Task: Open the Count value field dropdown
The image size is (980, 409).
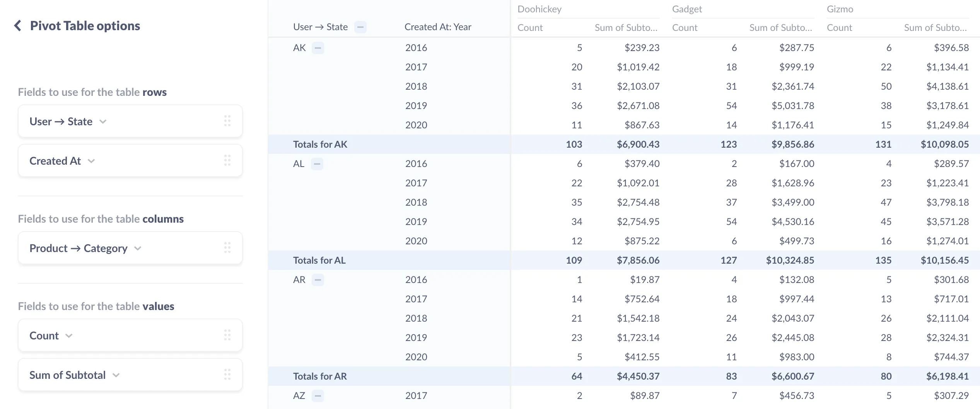Action: tap(70, 335)
